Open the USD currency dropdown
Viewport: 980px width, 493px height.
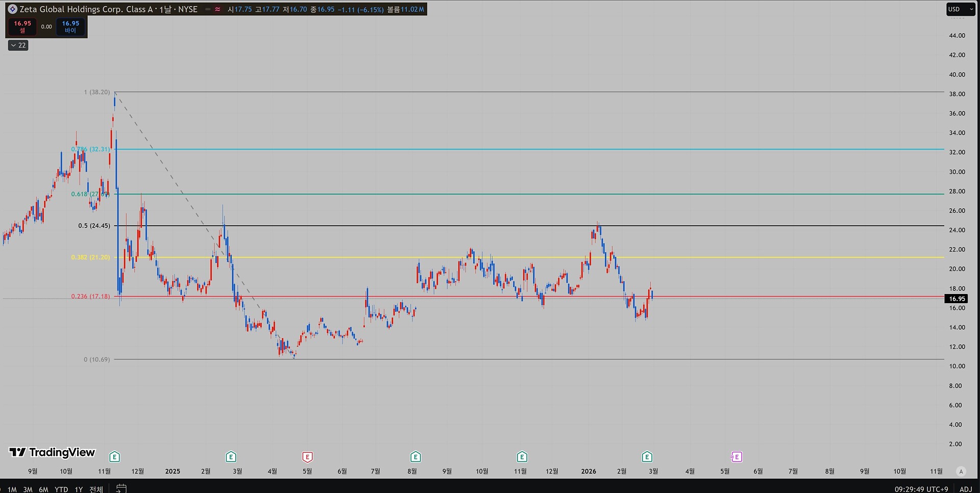960,9
